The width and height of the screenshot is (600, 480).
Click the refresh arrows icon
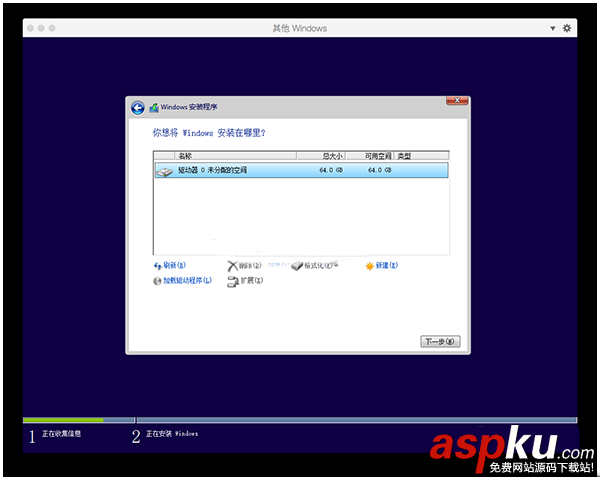(x=157, y=266)
